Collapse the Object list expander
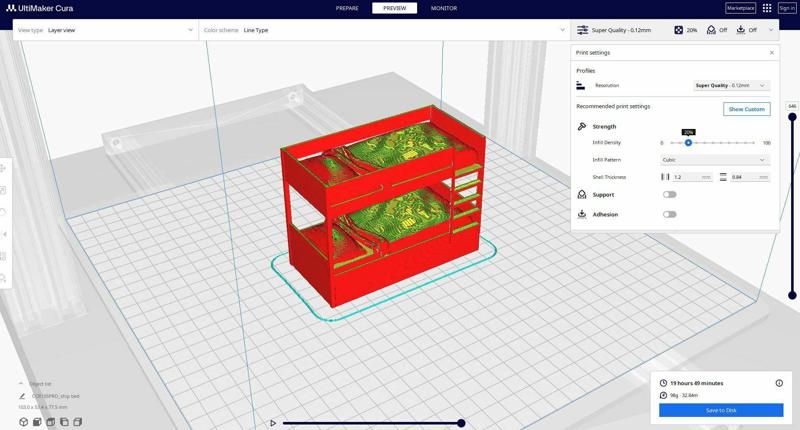Screen dimensions: 800x430 coord(21,384)
